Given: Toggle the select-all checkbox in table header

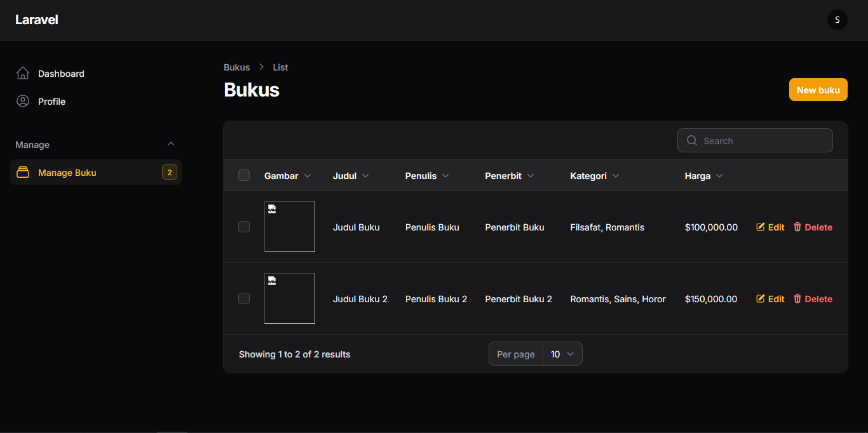Looking at the screenshot, I should (244, 176).
